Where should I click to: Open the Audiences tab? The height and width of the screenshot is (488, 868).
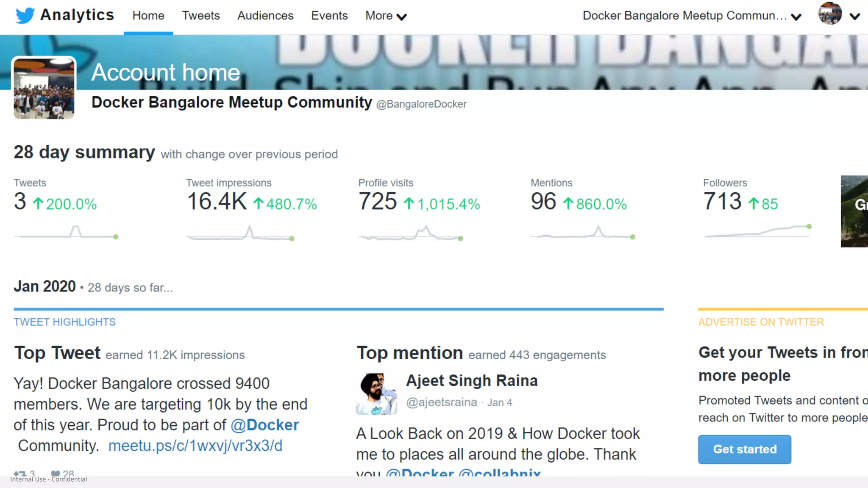(x=265, y=16)
